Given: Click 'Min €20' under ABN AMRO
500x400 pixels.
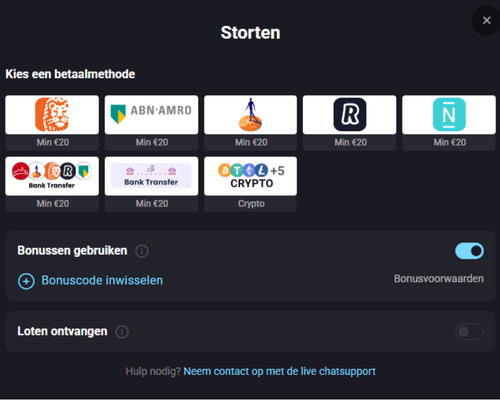Looking at the screenshot, I should coord(152,142).
